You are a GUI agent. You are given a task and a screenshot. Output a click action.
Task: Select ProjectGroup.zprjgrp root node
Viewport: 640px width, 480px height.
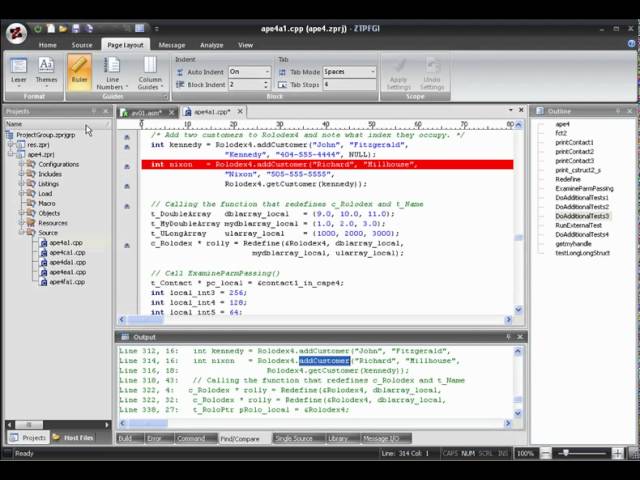pos(45,135)
